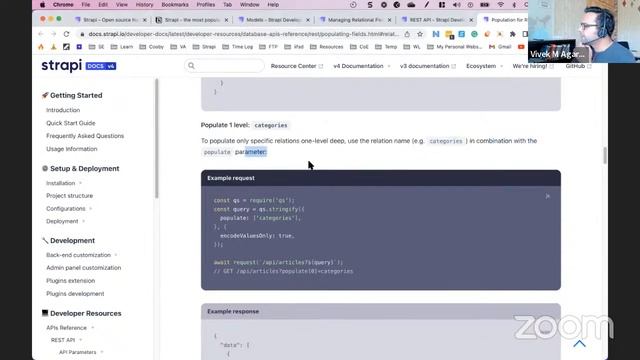Open the Introduction sidebar link
This screenshot has height=360, width=640.
pos(63,110)
